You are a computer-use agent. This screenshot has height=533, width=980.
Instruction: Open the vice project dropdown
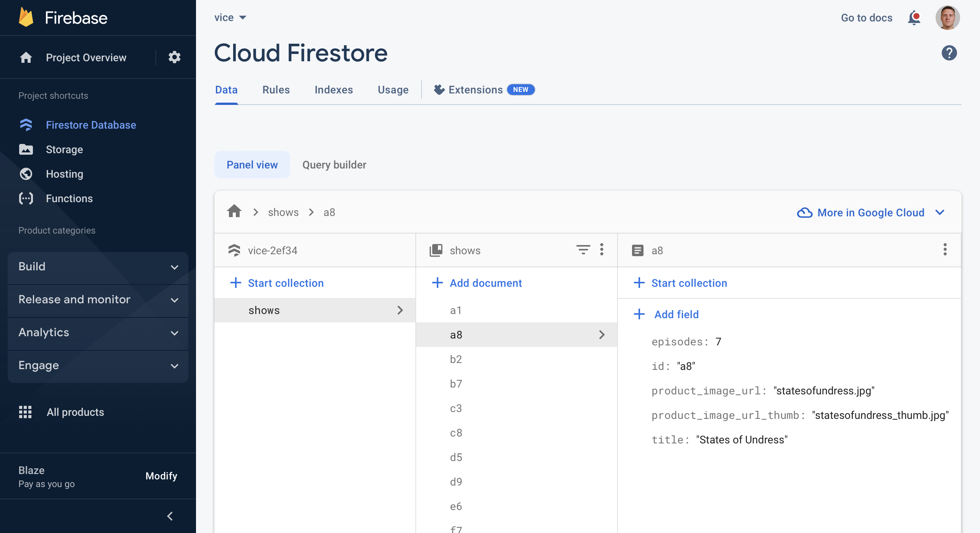point(230,18)
